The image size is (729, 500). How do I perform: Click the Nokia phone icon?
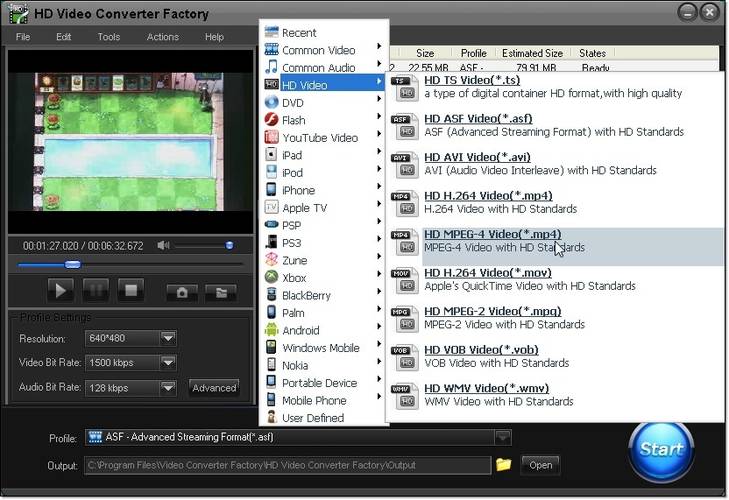(x=272, y=365)
